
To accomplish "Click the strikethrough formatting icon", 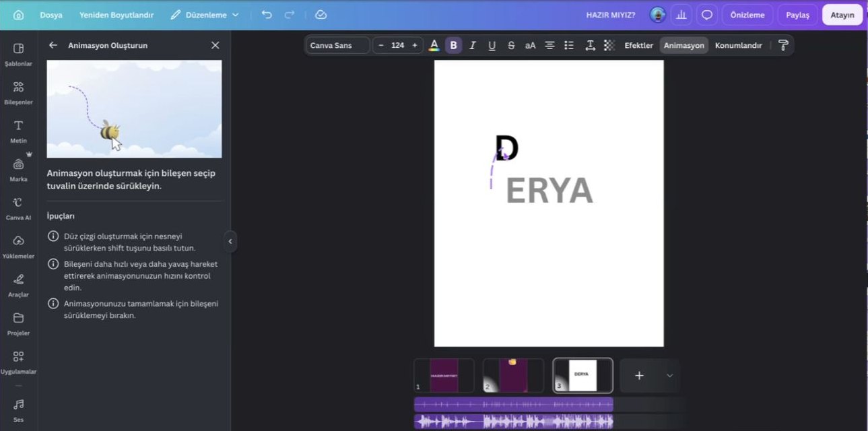I will point(511,45).
